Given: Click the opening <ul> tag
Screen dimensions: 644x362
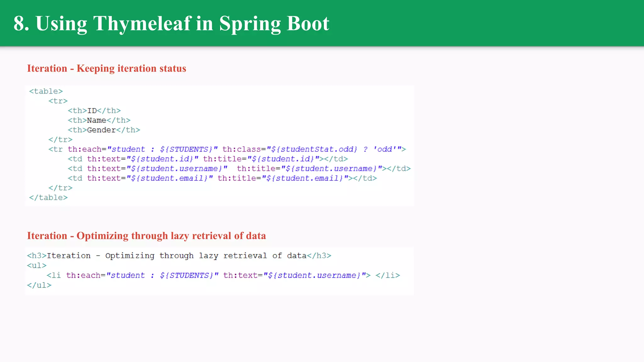Looking at the screenshot, I should click(x=36, y=266).
